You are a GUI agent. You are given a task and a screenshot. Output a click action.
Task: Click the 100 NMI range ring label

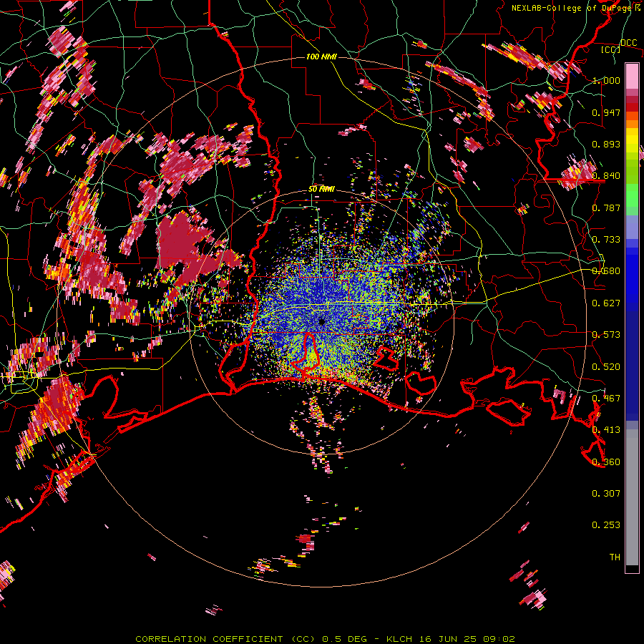click(x=321, y=57)
